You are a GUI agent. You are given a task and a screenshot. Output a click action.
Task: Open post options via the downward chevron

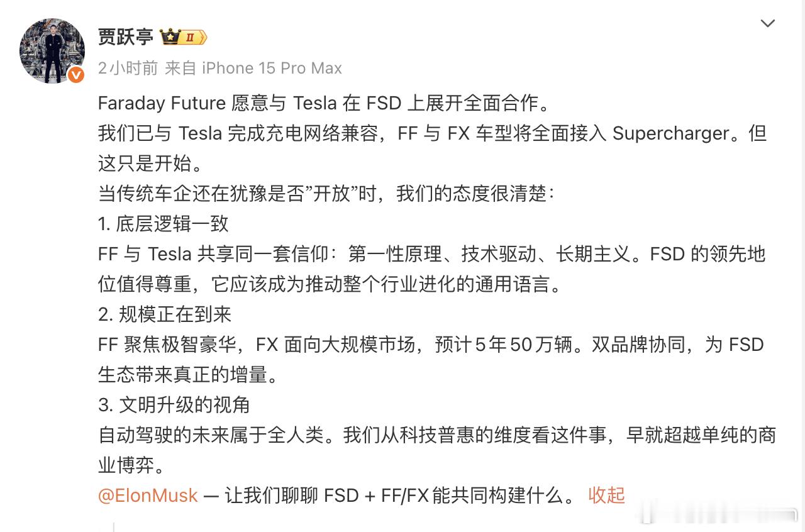768,23
